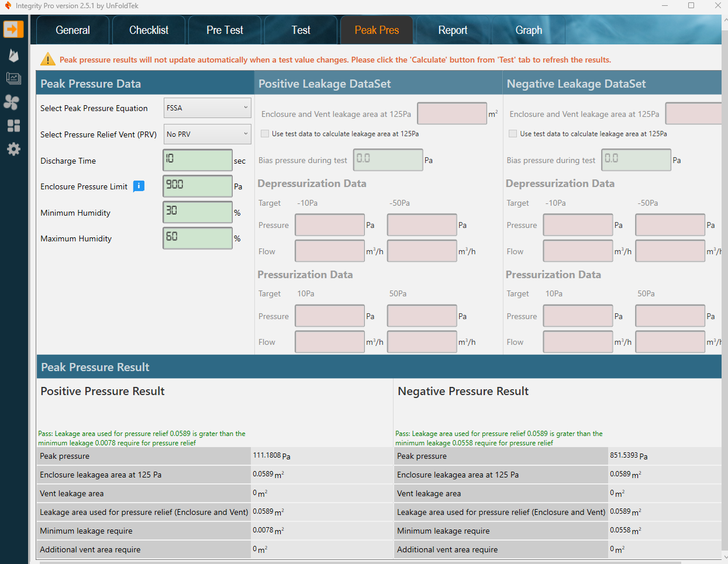The width and height of the screenshot is (728, 564).
Task: Click positive pass message about leakage area
Action: [142, 438]
